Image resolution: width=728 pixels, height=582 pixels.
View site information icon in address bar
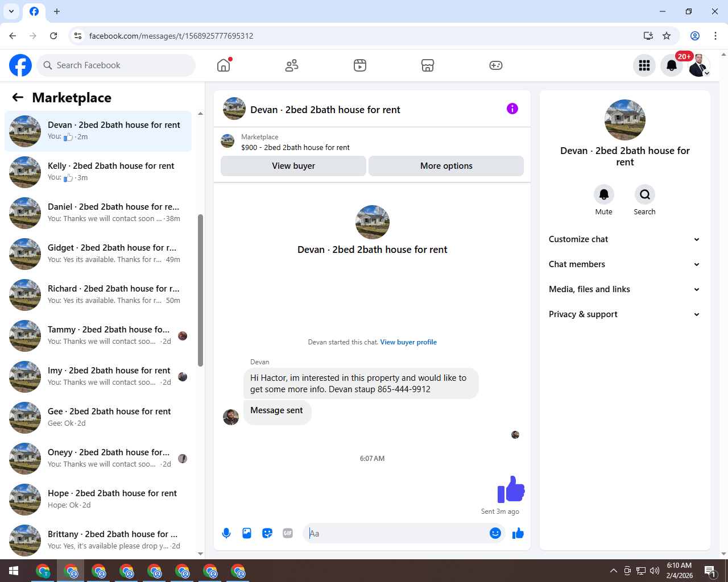point(78,36)
